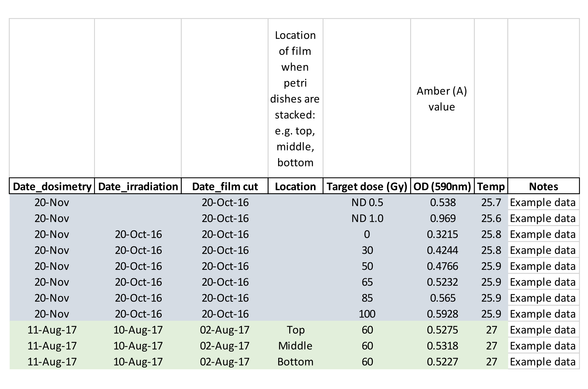
Task: Click the ND 0.5 target dose cell
Action: tap(367, 202)
